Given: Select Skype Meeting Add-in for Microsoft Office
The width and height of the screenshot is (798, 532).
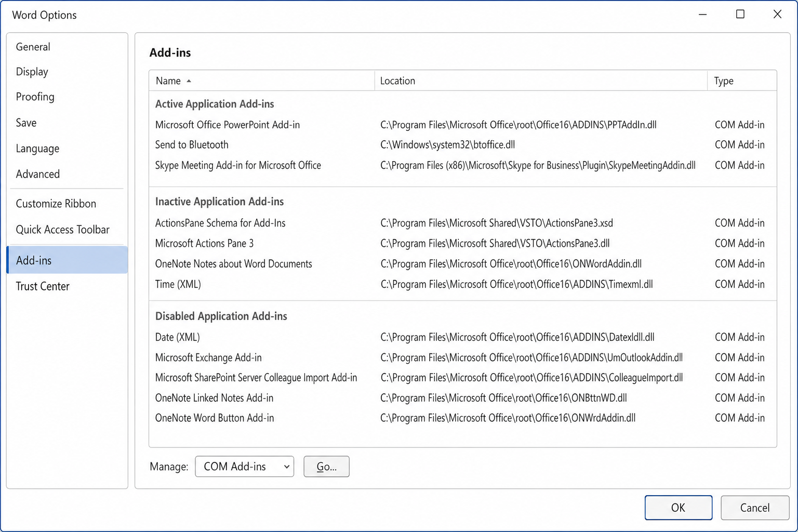Looking at the screenshot, I should click(462, 165).
